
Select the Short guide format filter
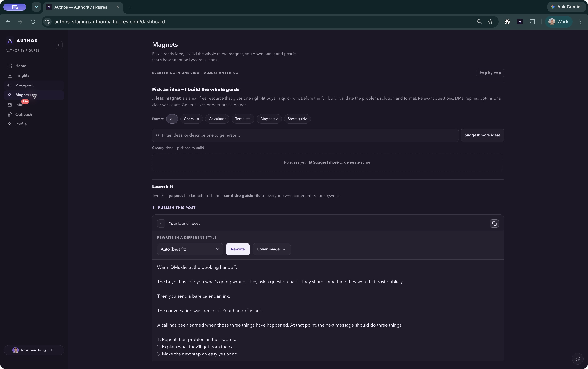tap(297, 119)
